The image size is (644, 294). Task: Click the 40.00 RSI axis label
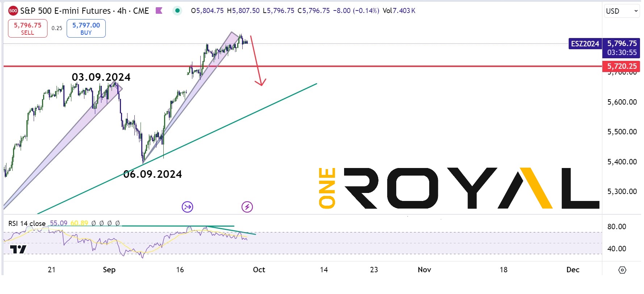coord(617,249)
